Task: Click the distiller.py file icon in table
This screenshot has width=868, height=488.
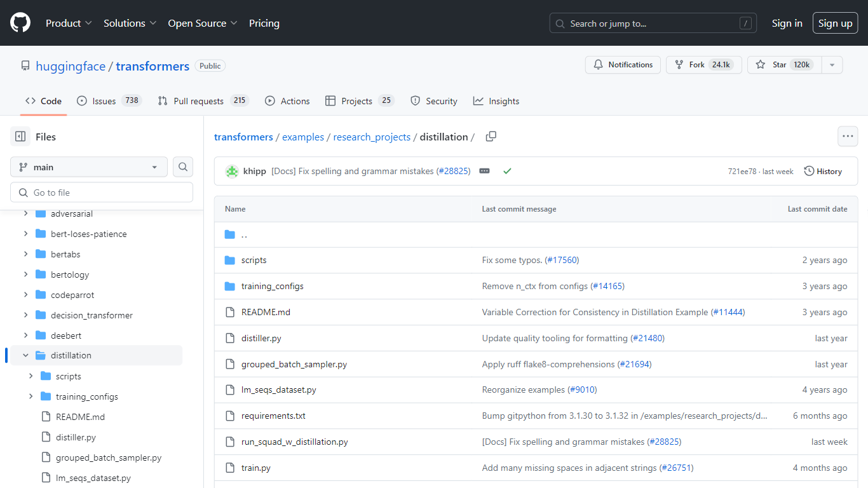Action: tap(230, 338)
